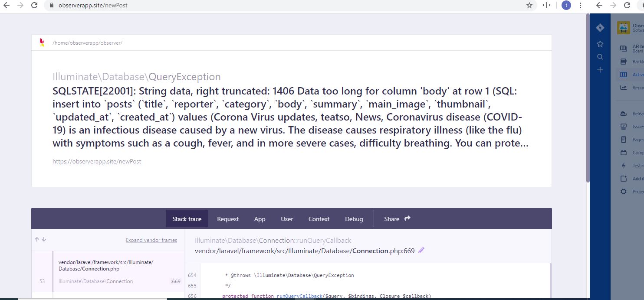Select previous frame with the up arrow

point(37,240)
